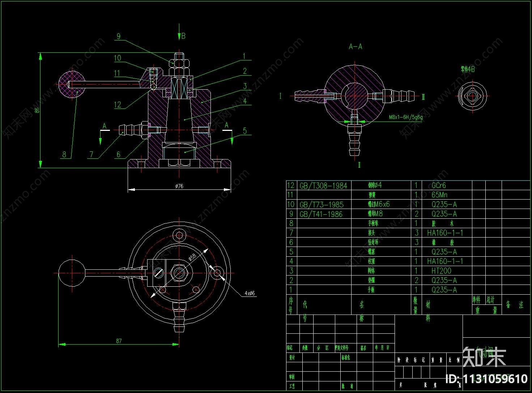Image resolution: width=532 pixels, height=393 pixels.
Task: Click the 更改文件号 title block cell
Action: click(342, 348)
